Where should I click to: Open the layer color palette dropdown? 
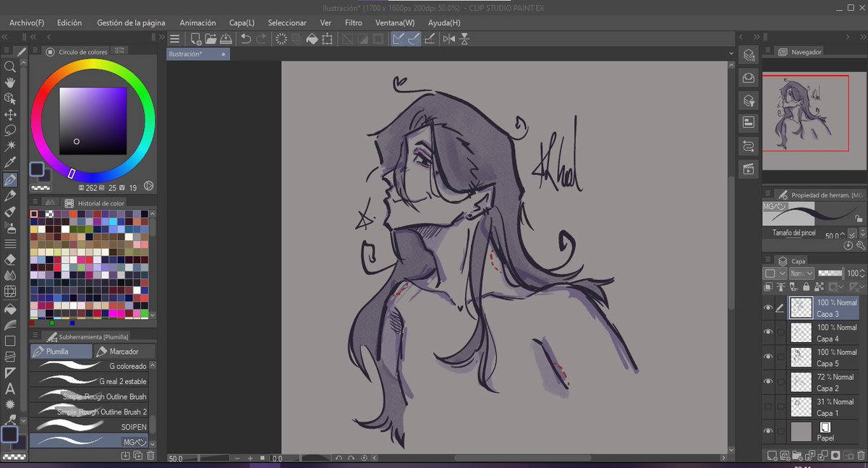(775, 273)
